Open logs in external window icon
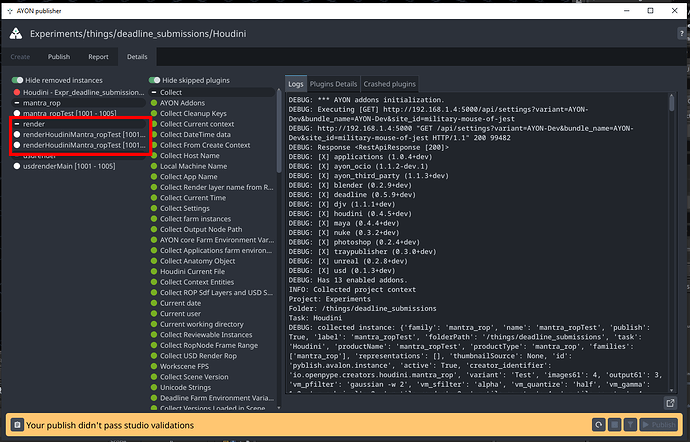Screen dimensions: 690x442 [670, 403]
